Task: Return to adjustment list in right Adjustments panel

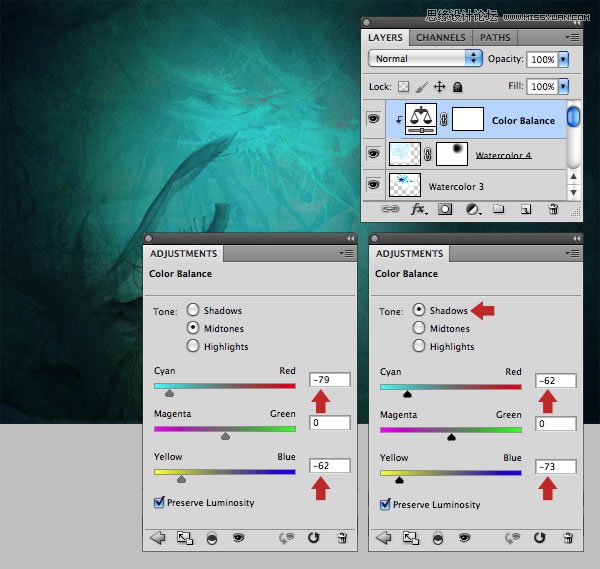Action: (383, 538)
